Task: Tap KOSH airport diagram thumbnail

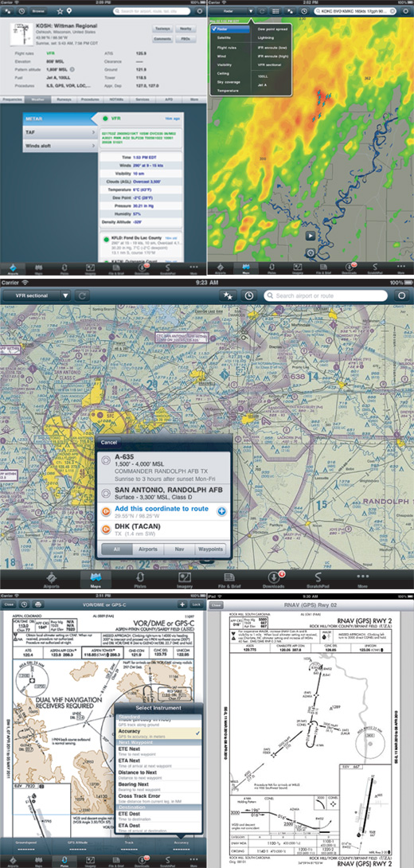Action: click(x=21, y=36)
